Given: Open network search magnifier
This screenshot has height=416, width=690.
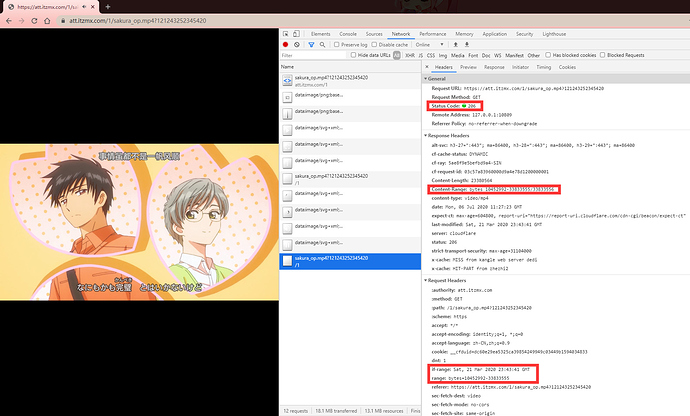Looking at the screenshot, I should 323,44.
